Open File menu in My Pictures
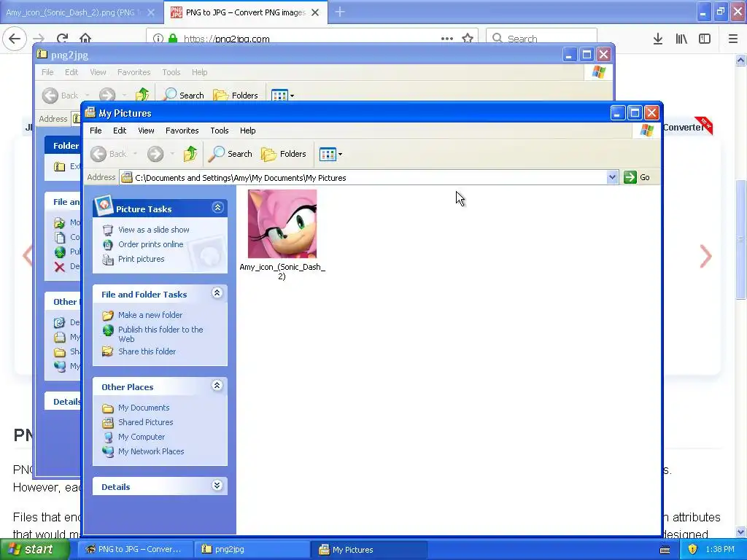This screenshot has width=747, height=560. click(x=96, y=131)
